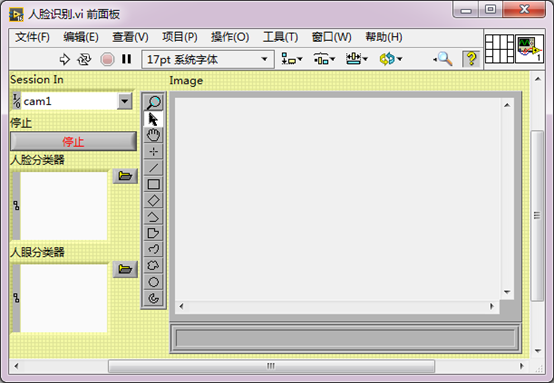
Task: Click the image information bar below the display
Action: 345,338
